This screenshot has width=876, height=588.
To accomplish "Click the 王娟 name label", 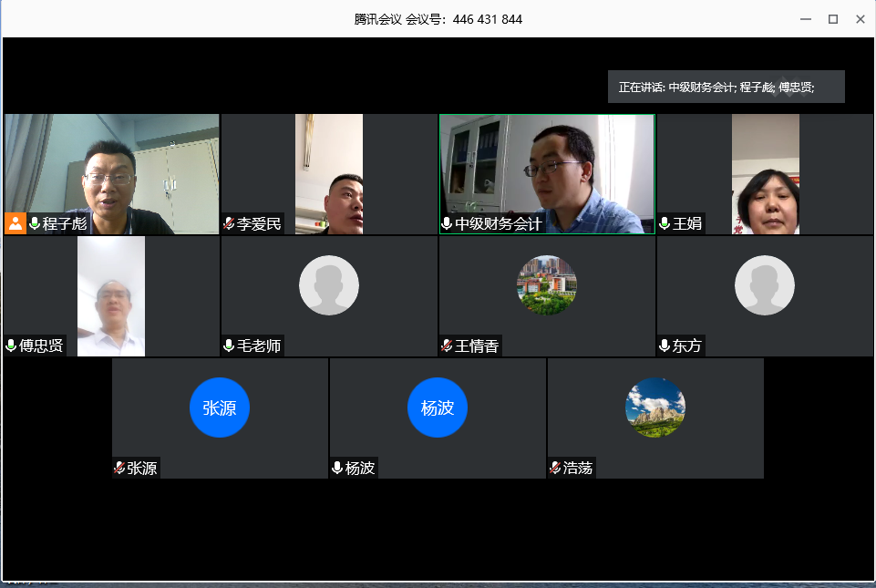I will (x=687, y=223).
